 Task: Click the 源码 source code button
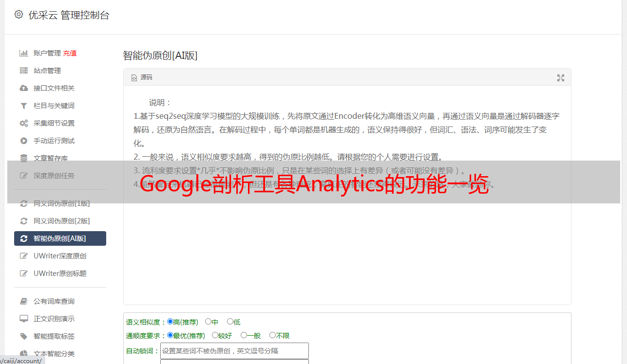(x=142, y=77)
